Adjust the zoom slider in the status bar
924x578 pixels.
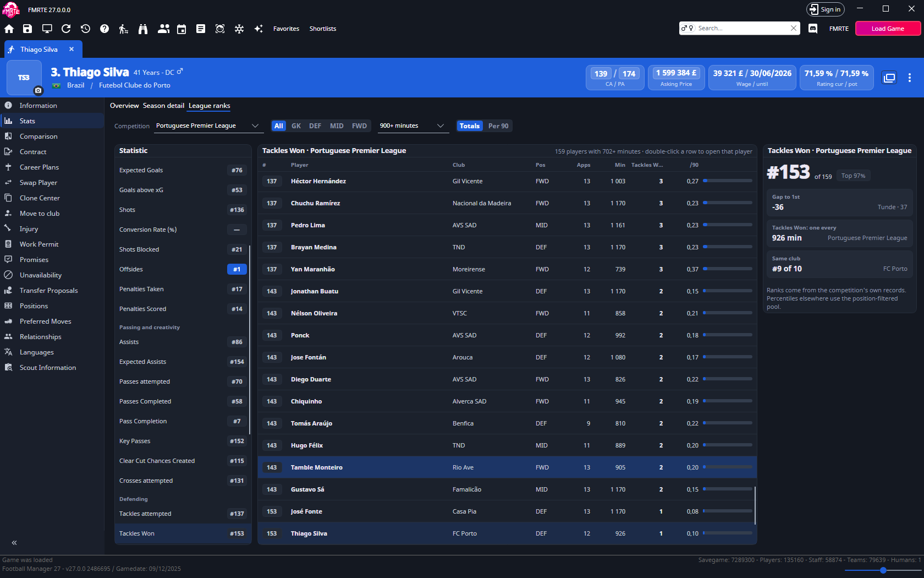coord(883,570)
